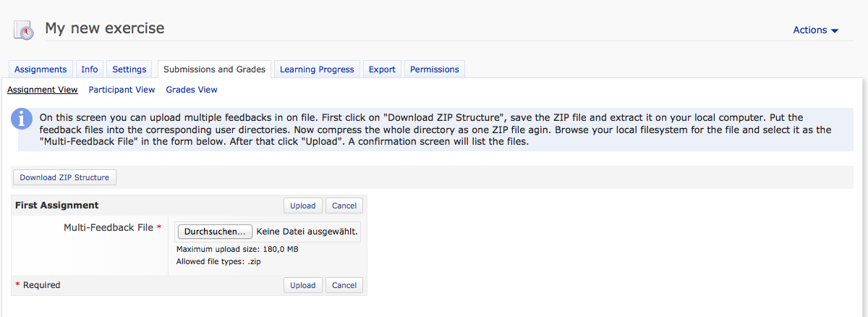The width and height of the screenshot is (868, 317).
Task: Switch to Participant View
Action: 122,90
